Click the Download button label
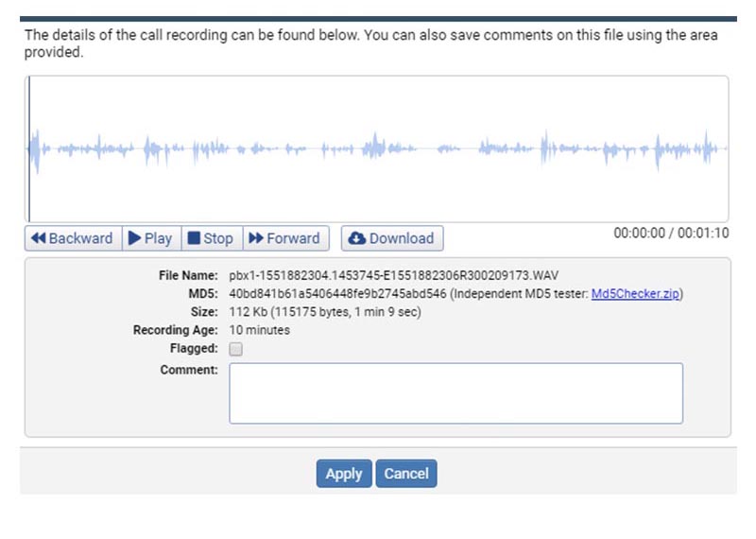Viewport: 756px width, 539px height. 402,238
